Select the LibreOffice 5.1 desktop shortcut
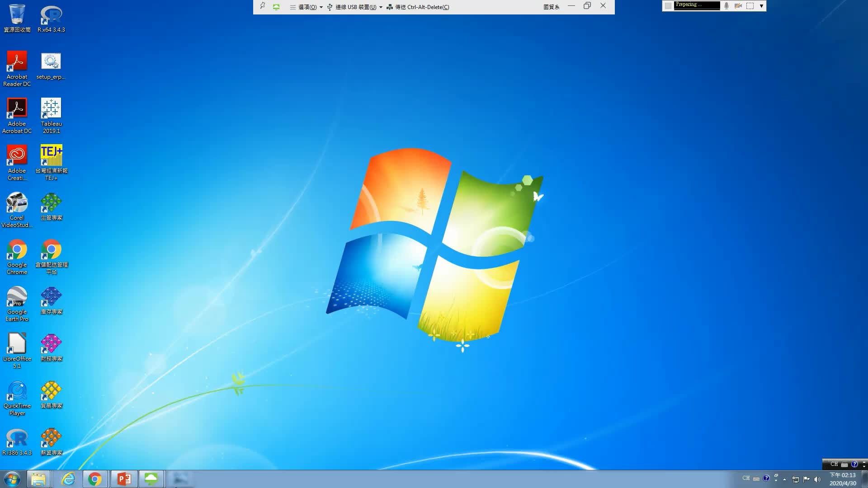This screenshot has width=868, height=488. 17,351
